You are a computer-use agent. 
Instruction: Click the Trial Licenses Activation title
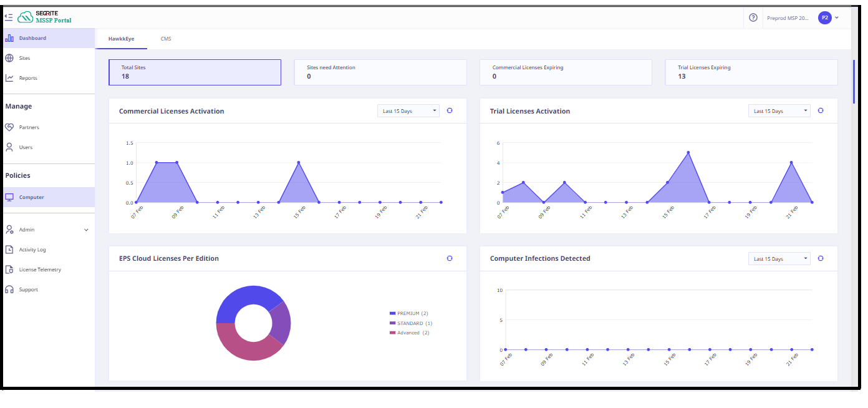[530, 111]
